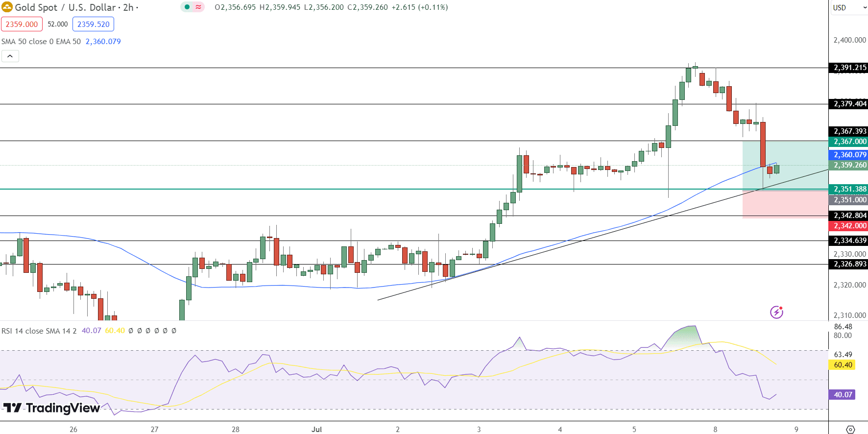Click the green market status dot indicator
This screenshot has width=868, height=434.
[187, 7]
